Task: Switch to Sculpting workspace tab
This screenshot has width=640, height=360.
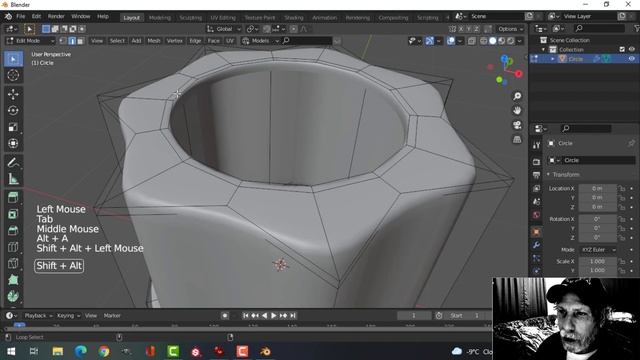Action: pyautogui.click(x=190, y=18)
